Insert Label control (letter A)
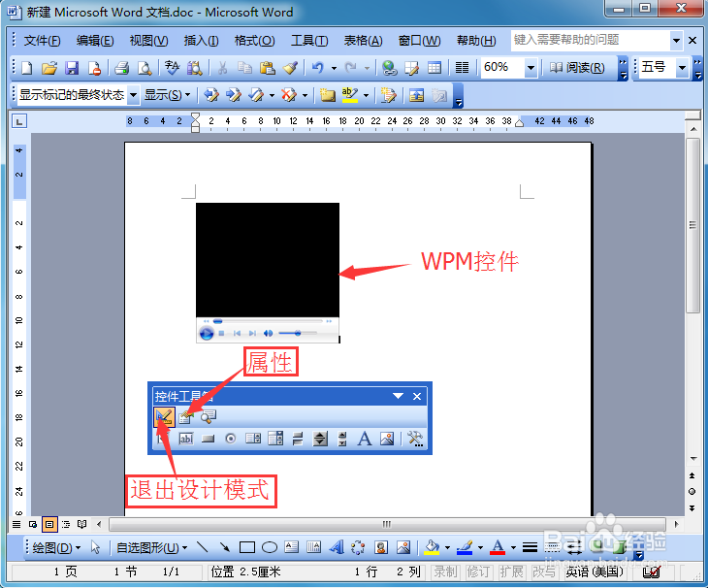The image size is (708, 588). tap(365, 439)
